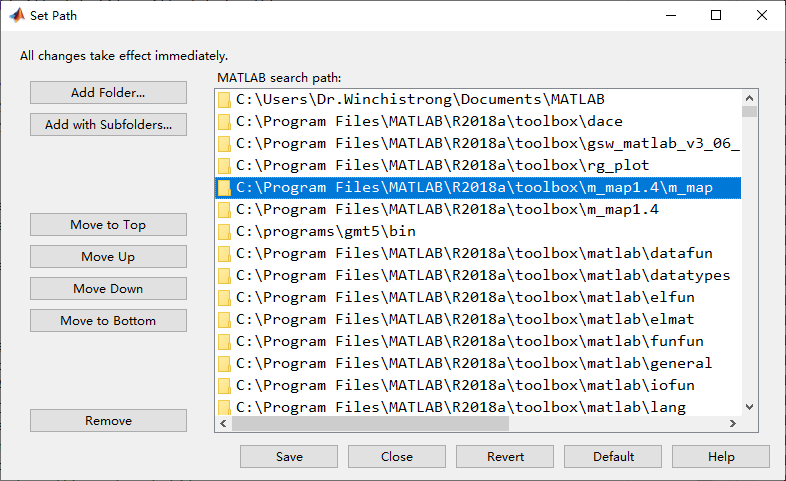Select the gsw_matlab_v3_06 path entry

tap(478, 144)
